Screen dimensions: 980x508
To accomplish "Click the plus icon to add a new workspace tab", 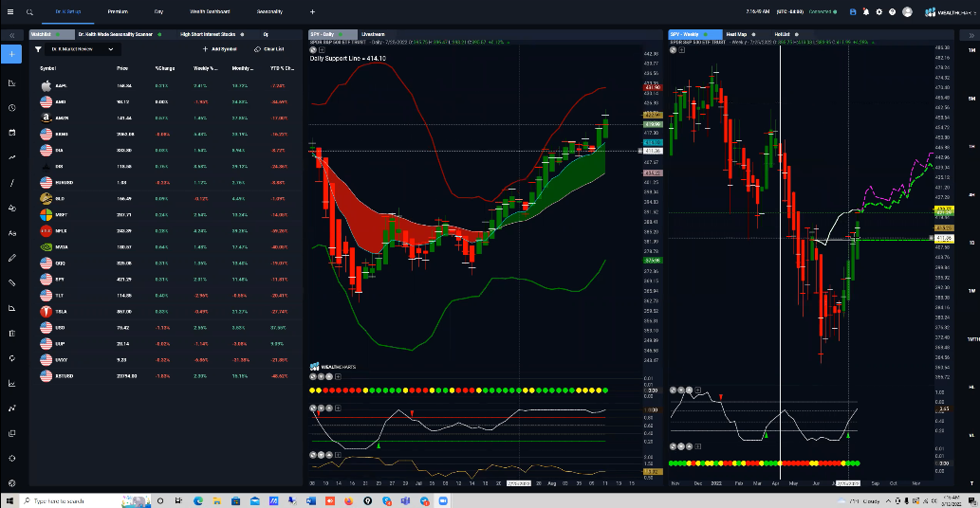I will pos(312,12).
